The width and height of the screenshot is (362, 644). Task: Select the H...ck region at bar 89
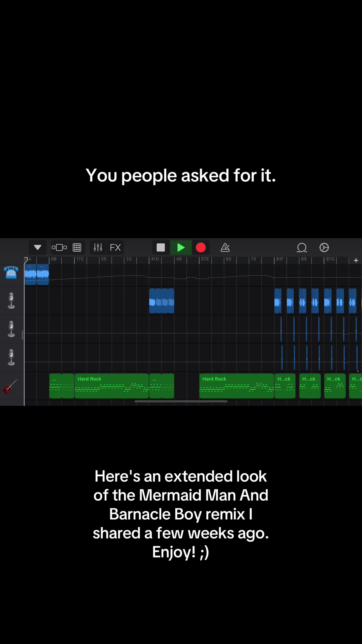310,386
